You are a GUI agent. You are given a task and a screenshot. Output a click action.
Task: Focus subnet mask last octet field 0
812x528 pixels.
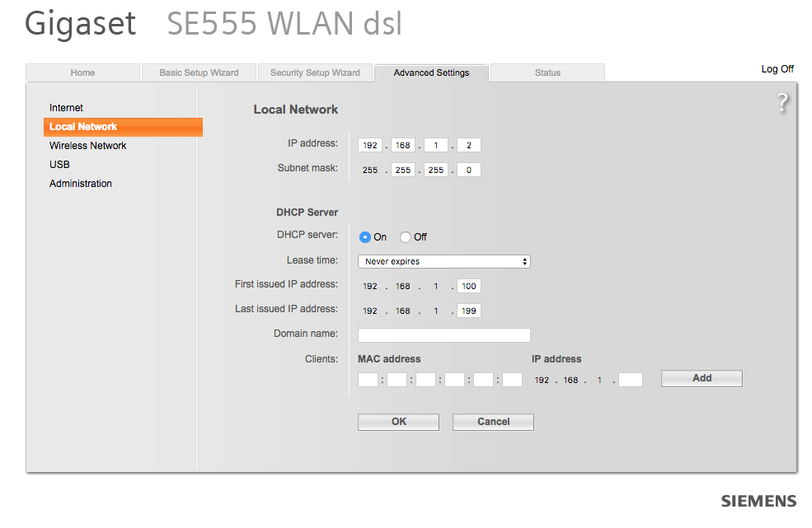click(469, 170)
